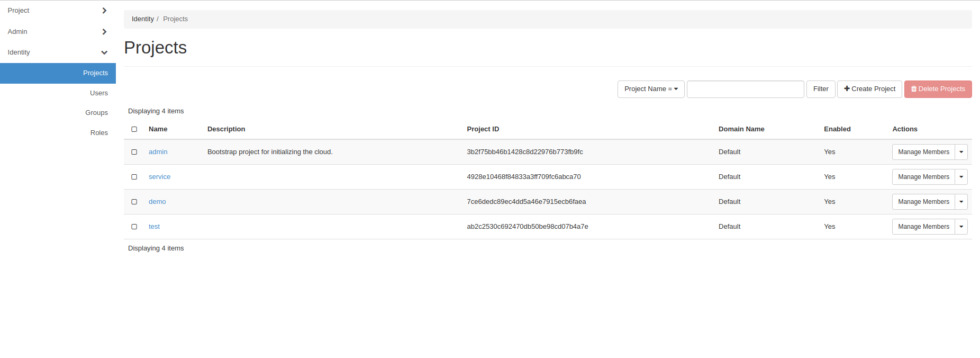Image resolution: width=980 pixels, height=358 pixels.
Task: Open admin row actions caret
Action: 961,152
